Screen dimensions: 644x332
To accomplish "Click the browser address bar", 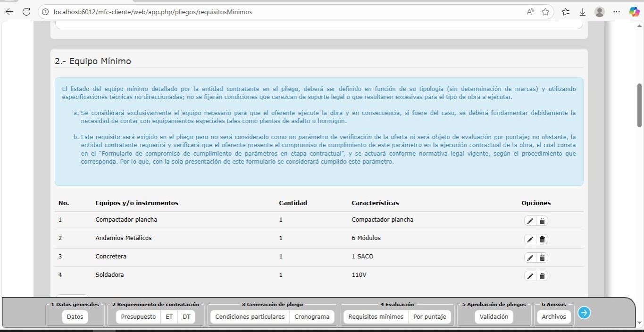I will (x=283, y=12).
